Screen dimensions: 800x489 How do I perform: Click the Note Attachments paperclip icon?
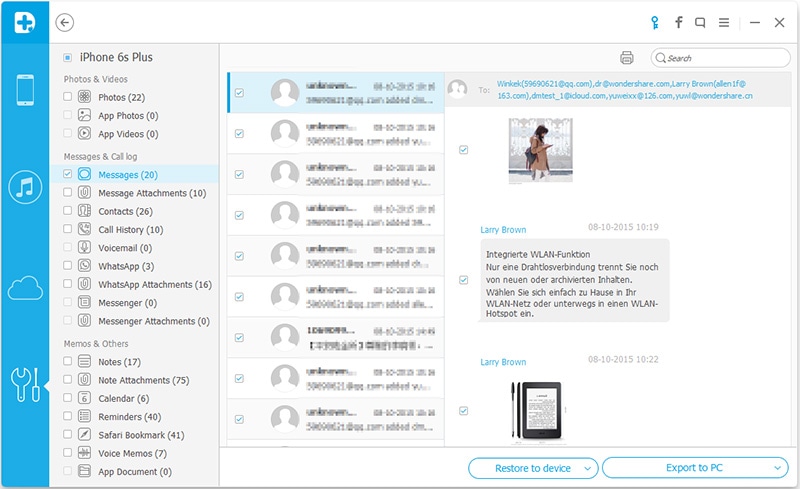[x=84, y=380]
